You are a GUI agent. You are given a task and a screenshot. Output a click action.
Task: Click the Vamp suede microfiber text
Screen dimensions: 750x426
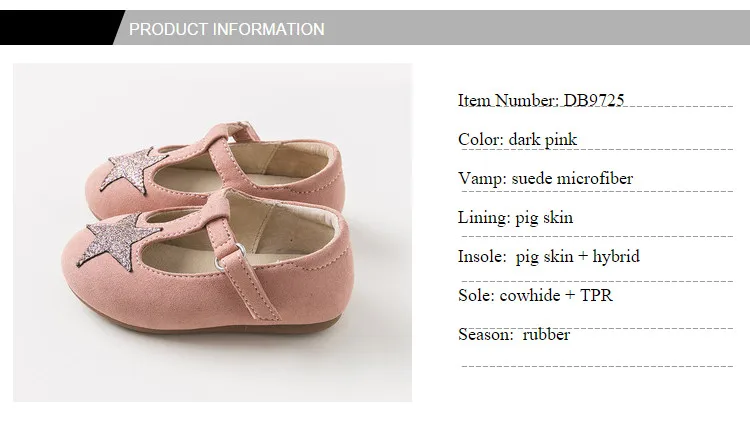coord(545,178)
